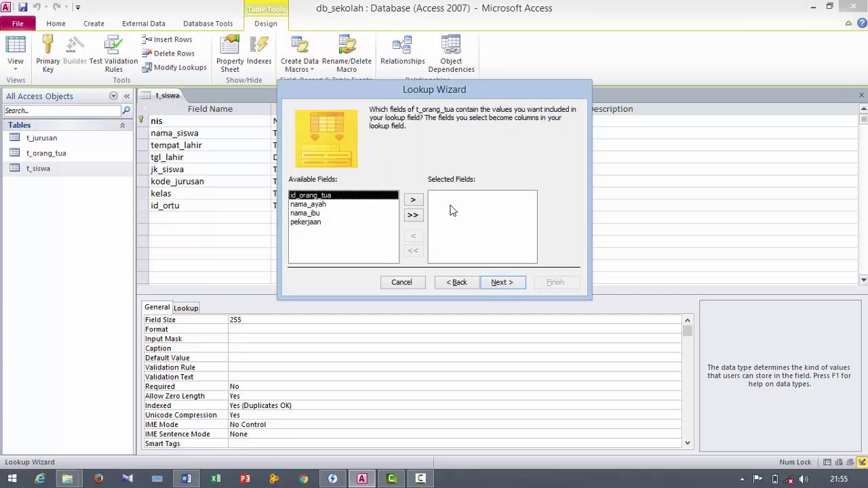Image resolution: width=868 pixels, height=488 pixels.
Task: Click the Access taskbar icon
Action: point(362,479)
